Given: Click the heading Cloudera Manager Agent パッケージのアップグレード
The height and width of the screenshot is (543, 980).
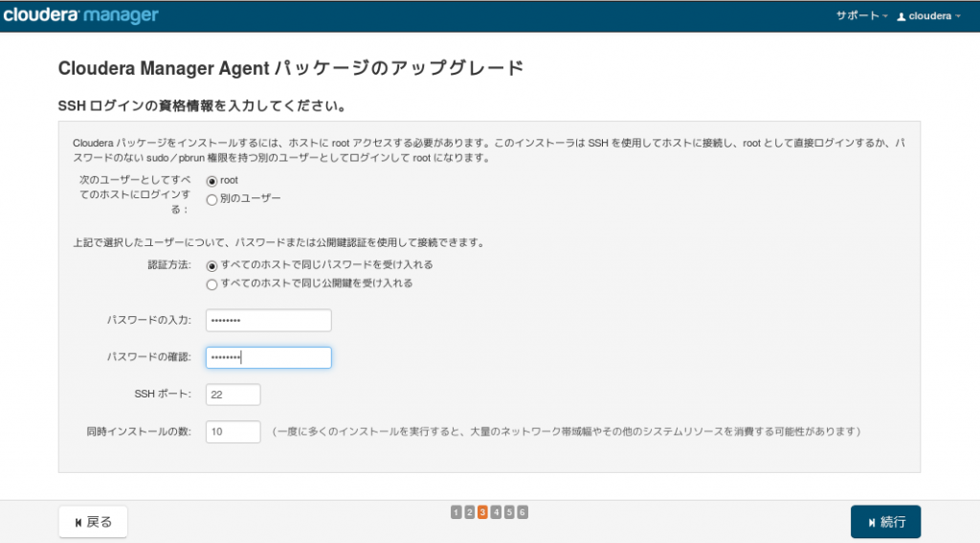Looking at the screenshot, I should tap(291, 68).
